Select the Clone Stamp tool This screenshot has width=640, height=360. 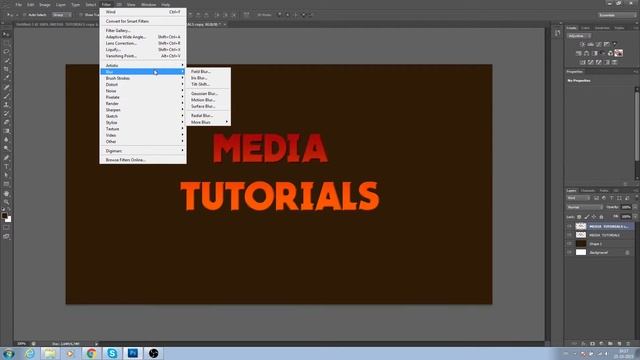tap(6, 105)
